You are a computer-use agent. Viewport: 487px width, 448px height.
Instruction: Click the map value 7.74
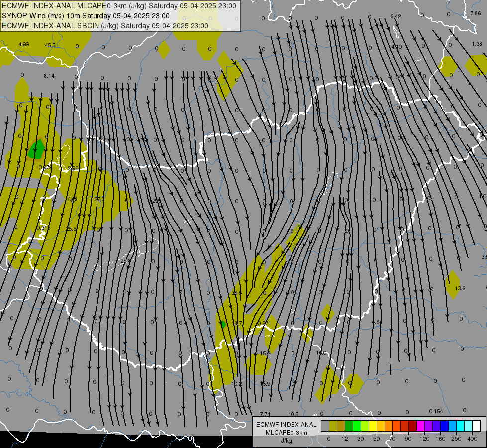tap(265, 414)
